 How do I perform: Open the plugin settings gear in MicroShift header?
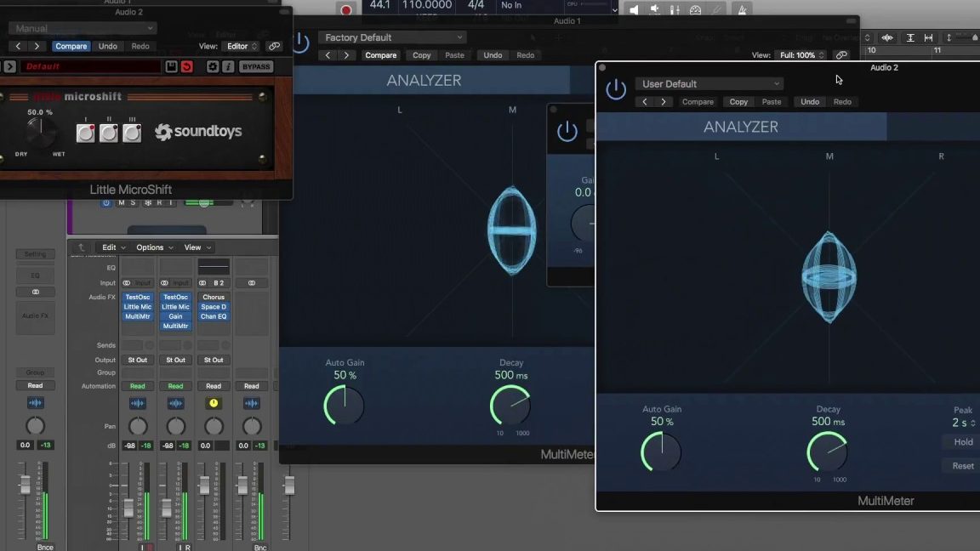(x=213, y=66)
